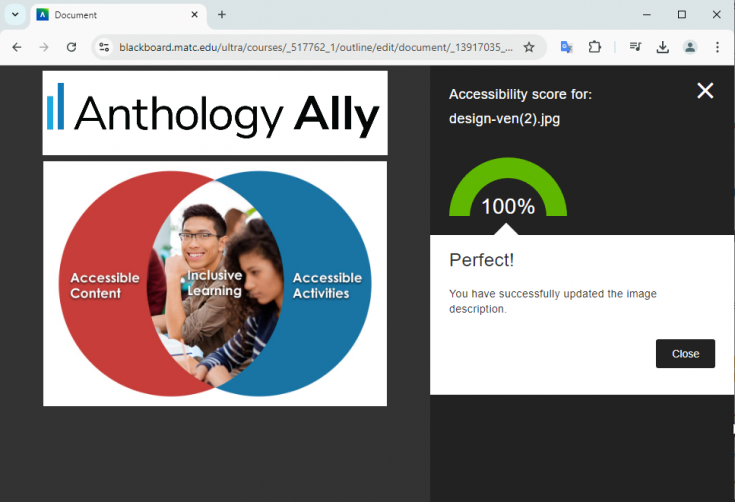Open the Downloads icon
This screenshot has width=735, height=502.
click(663, 47)
